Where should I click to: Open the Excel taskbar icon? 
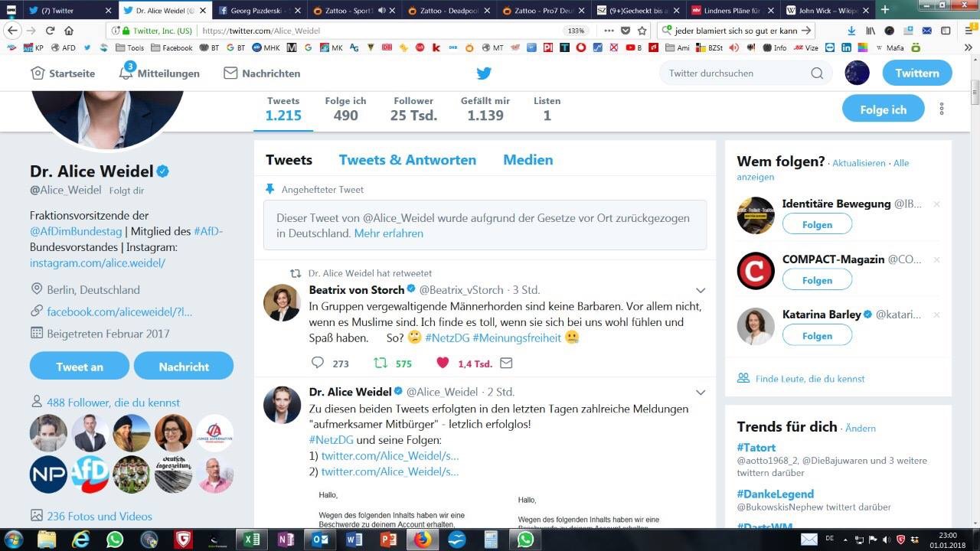click(251, 540)
